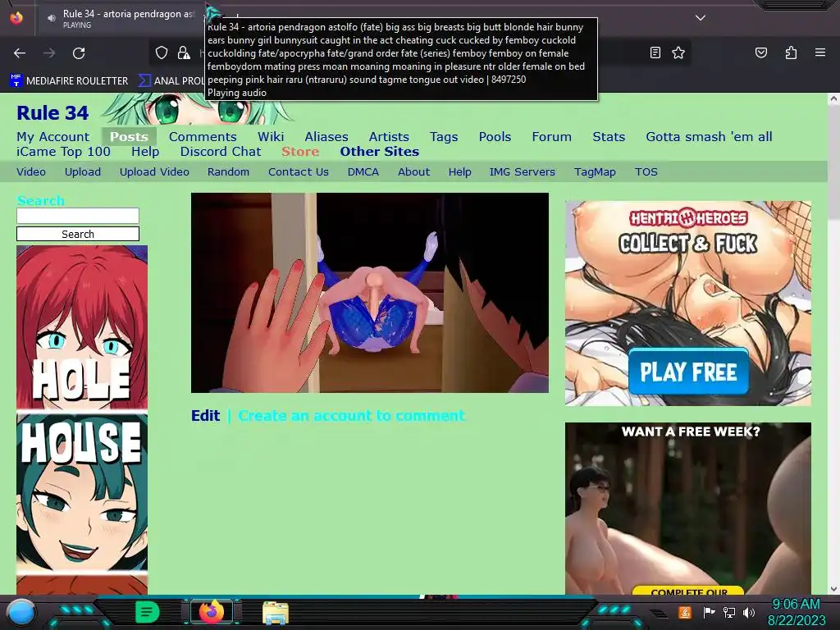Open the volume tray icon
840x630 pixels.
coord(748,612)
